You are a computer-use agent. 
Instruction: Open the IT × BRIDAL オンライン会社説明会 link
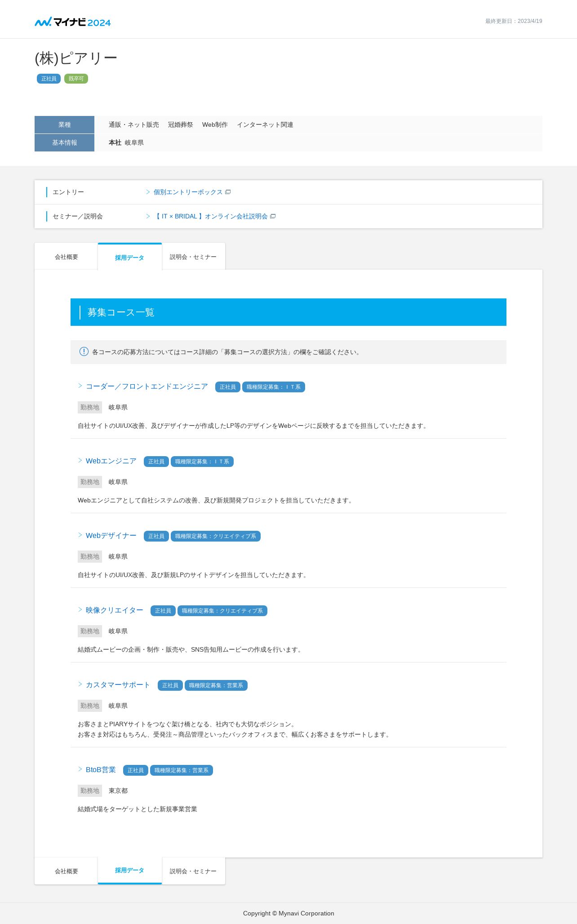point(210,216)
